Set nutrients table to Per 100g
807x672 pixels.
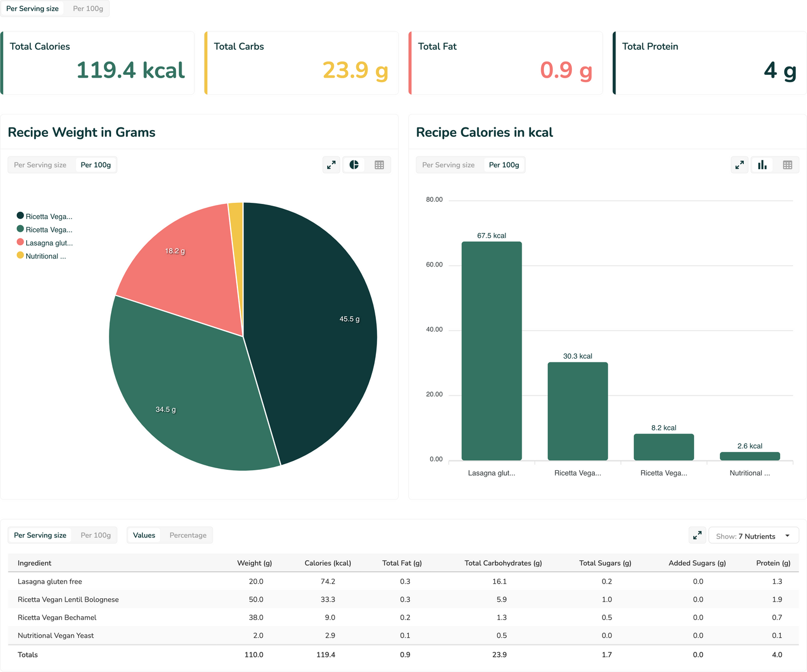point(95,535)
